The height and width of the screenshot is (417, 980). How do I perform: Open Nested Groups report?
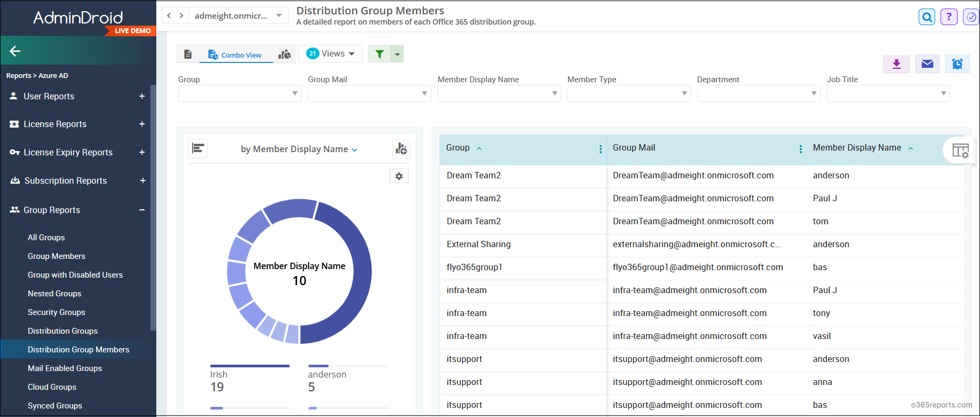(54, 294)
